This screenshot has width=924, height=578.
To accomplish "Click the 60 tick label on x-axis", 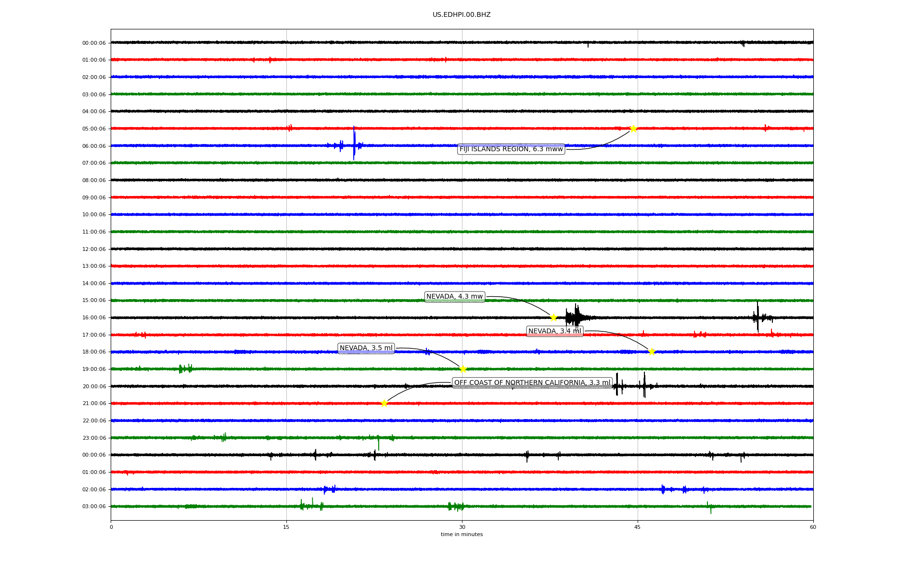I will pyautogui.click(x=813, y=527).
